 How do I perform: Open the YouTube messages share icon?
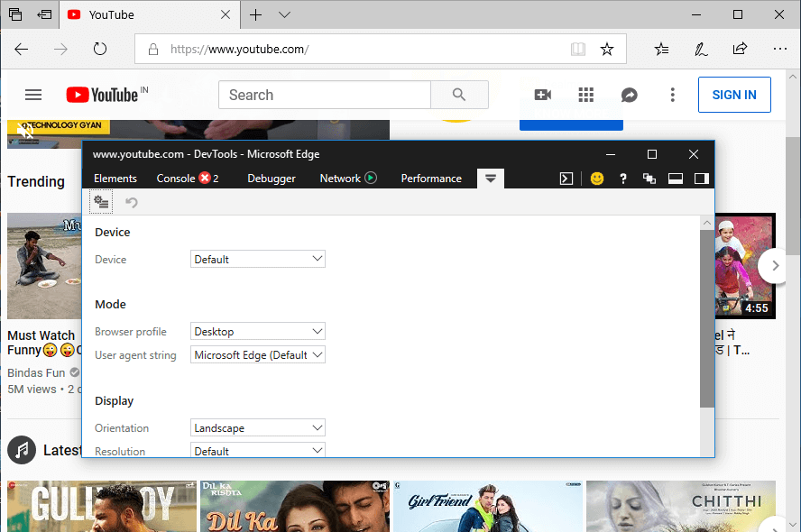(630, 95)
